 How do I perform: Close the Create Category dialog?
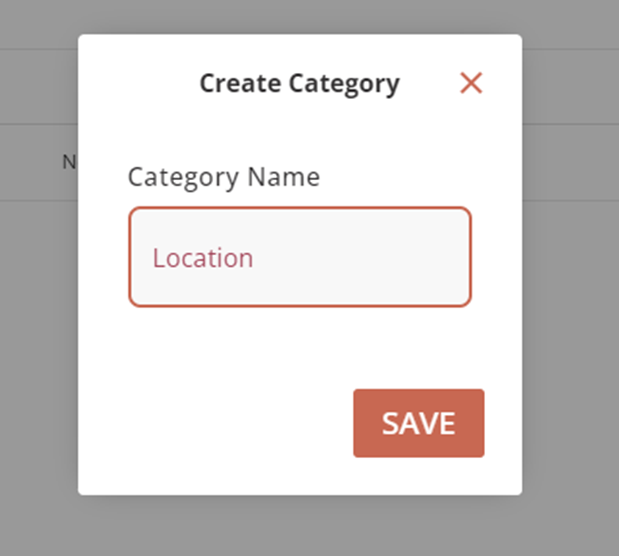[x=471, y=83]
